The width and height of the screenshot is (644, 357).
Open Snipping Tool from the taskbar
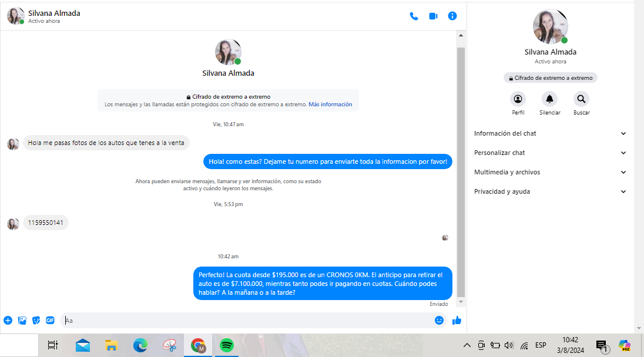(169, 345)
